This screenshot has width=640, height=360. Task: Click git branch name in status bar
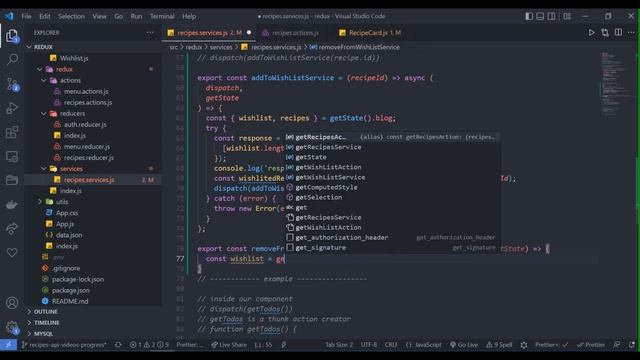click(x=64, y=345)
